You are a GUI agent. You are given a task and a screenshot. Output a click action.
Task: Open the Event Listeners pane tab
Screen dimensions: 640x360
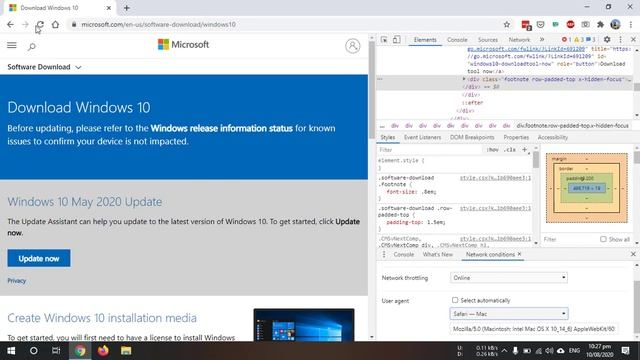422,138
